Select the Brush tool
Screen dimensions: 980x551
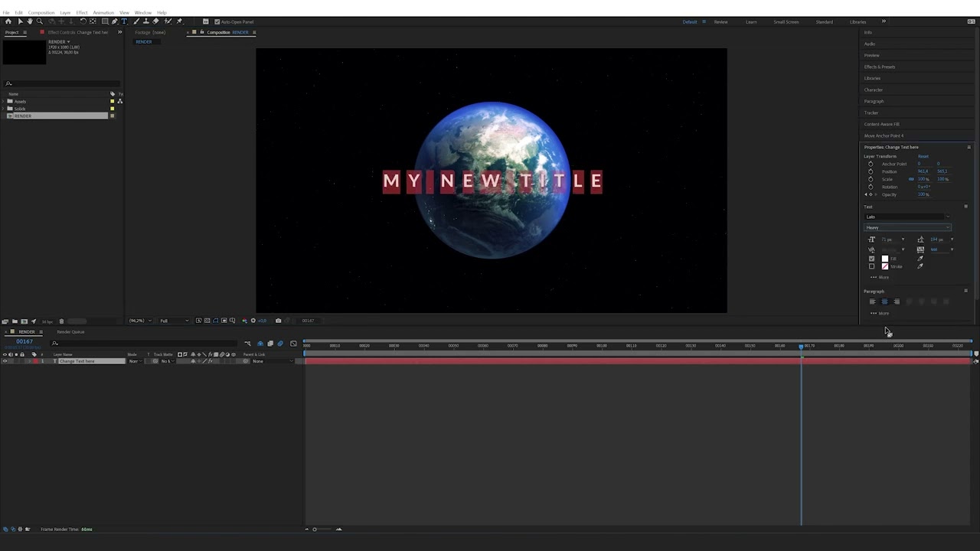[x=136, y=21]
